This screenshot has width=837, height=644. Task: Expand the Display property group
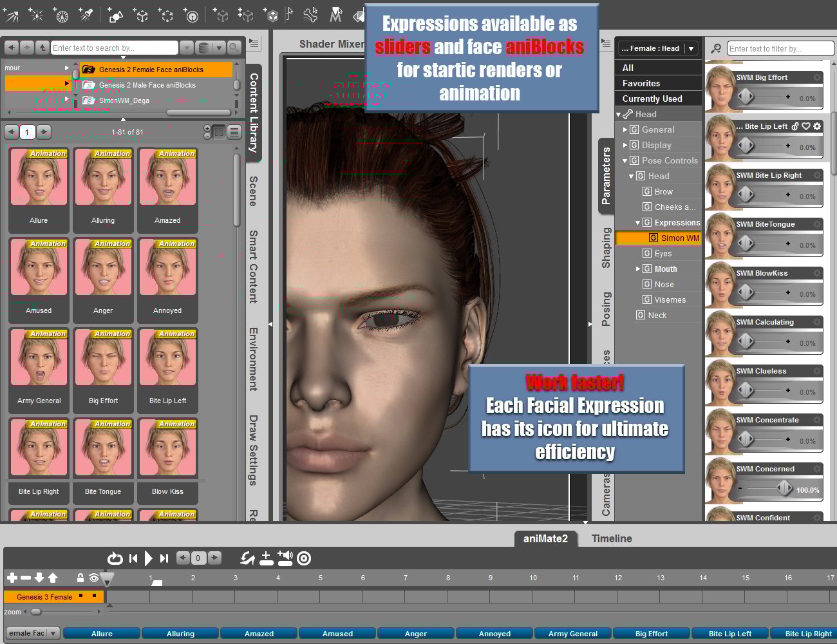(625, 145)
